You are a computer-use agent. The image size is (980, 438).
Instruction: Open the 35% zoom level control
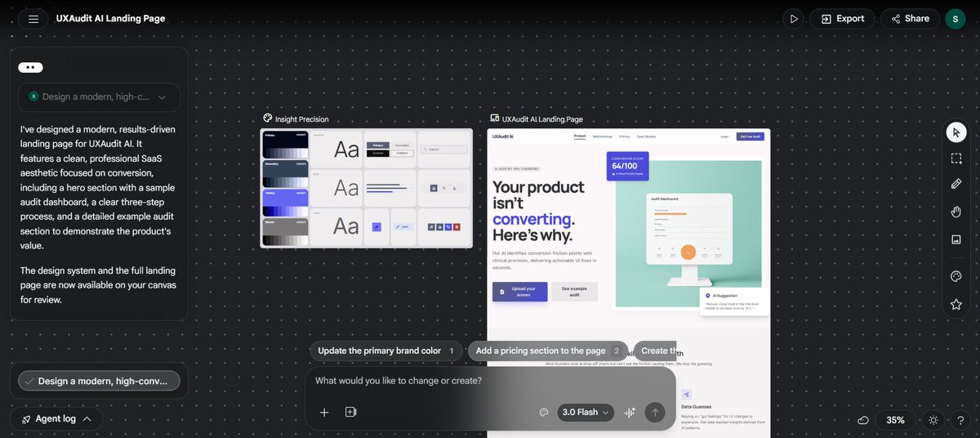[896, 420]
